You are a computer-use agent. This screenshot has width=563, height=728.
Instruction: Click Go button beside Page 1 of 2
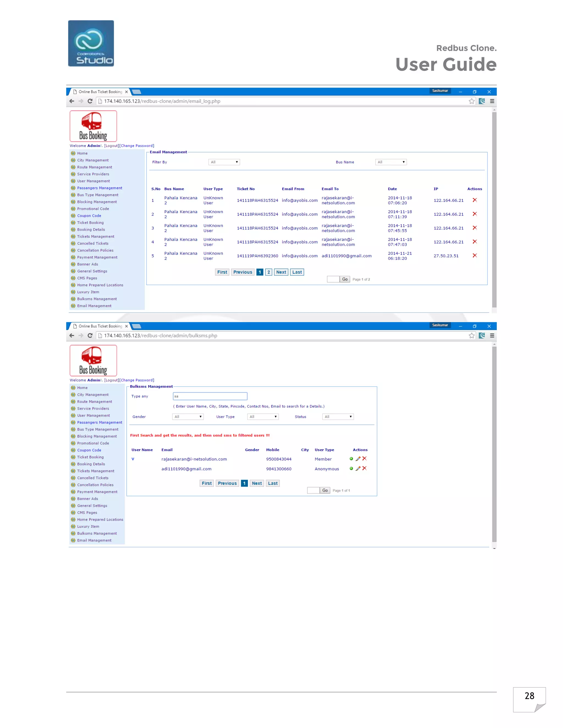pos(345,279)
